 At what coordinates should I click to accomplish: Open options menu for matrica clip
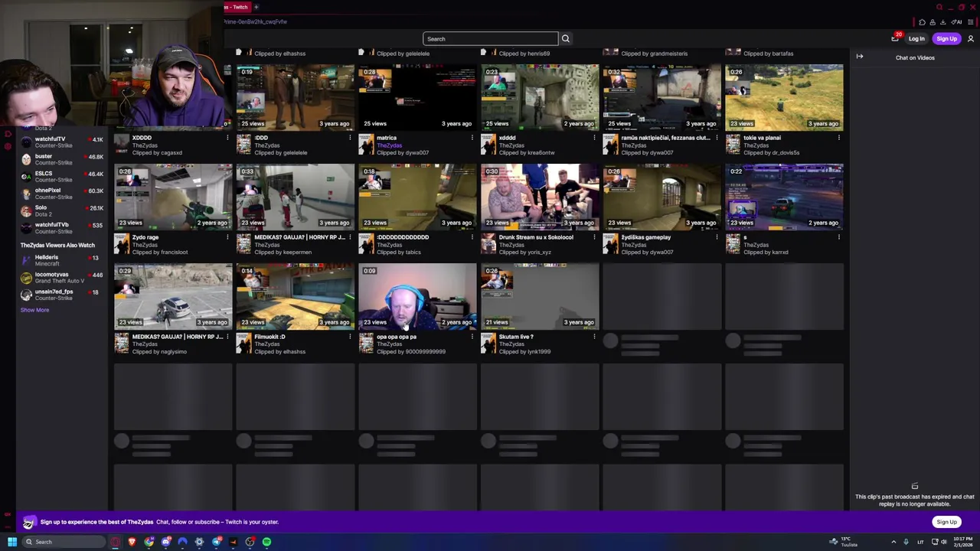pos(472,138)
